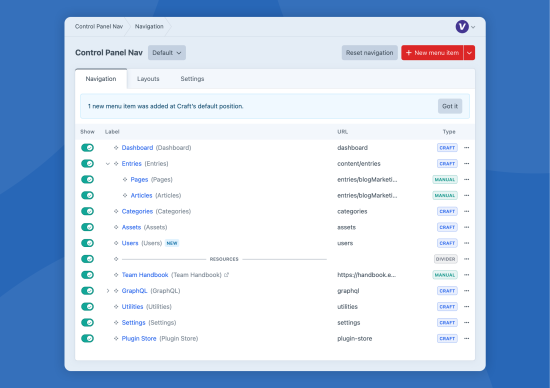
Task: Click the move handle for GraphQL row
Action: pos(116,291)
